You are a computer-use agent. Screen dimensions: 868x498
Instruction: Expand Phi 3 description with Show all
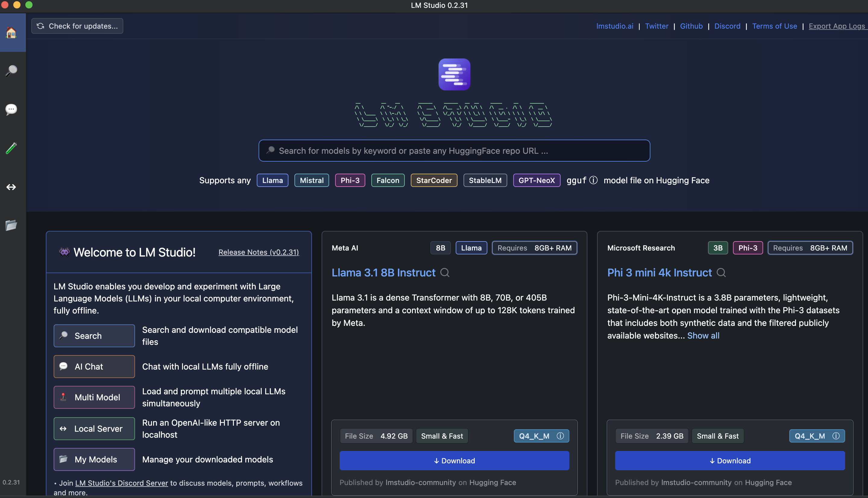click(703, 336)
